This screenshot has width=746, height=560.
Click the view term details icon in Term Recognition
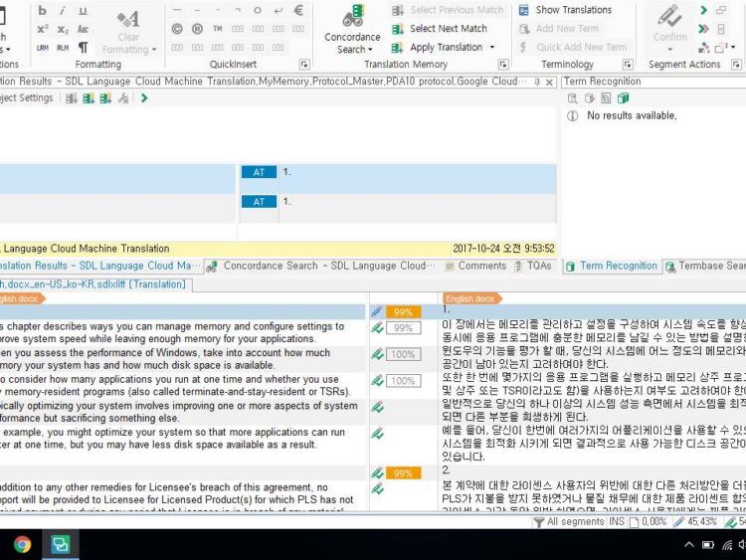(x=572, y=98)
